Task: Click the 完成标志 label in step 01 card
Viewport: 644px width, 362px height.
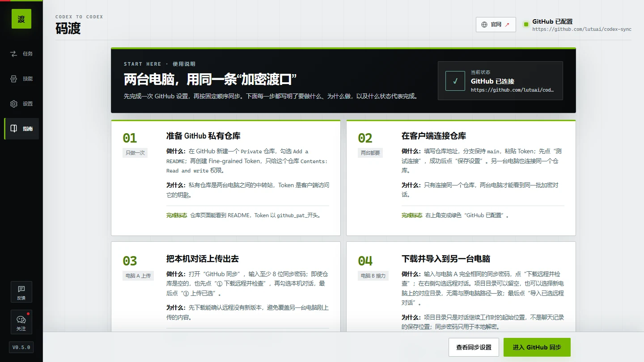Action: [x=177, y=215]
